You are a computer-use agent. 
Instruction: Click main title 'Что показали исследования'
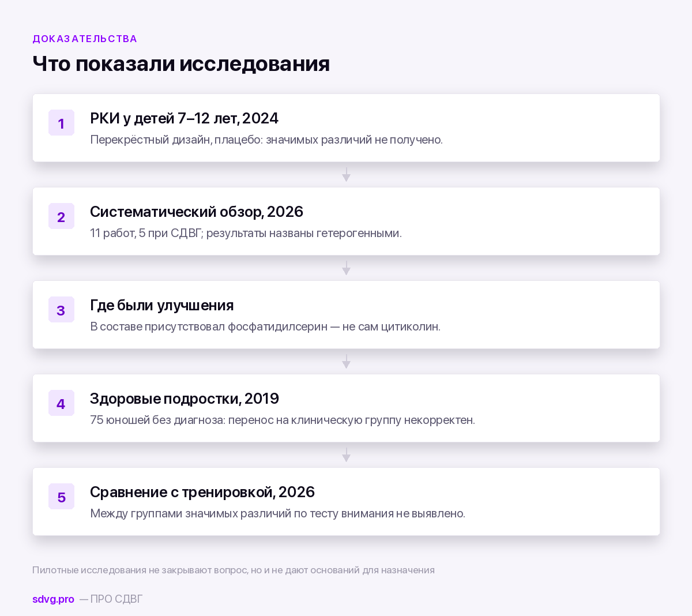[181, 63]
